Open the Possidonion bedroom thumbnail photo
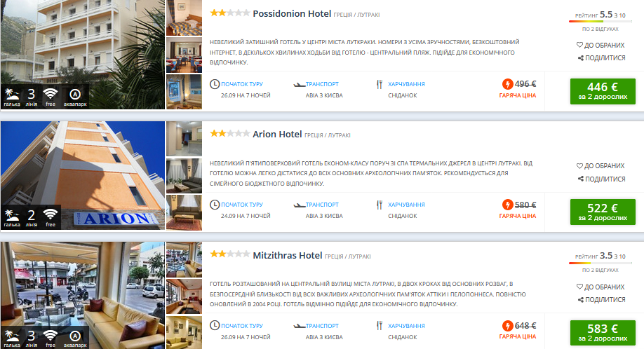Viewport: 644px width, 349px height. (184, 18)
